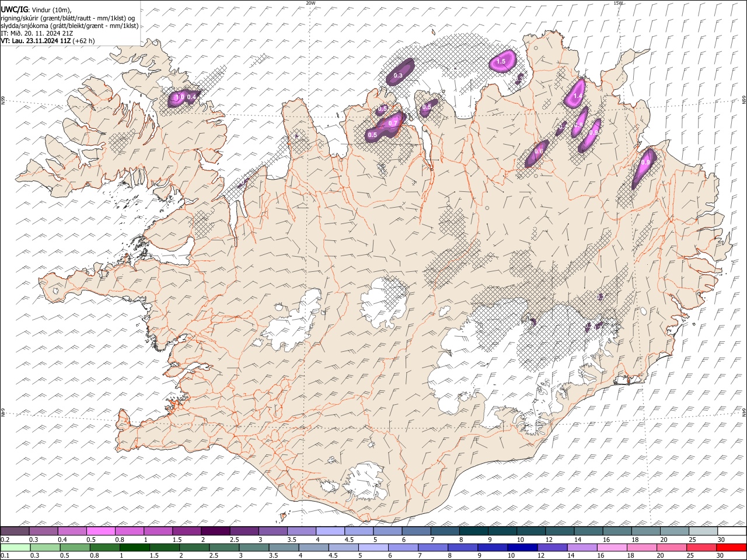Click the grey-purple 0.2 swatch in the snow legend
The image size is (747, 560).
tap(15, 531)
